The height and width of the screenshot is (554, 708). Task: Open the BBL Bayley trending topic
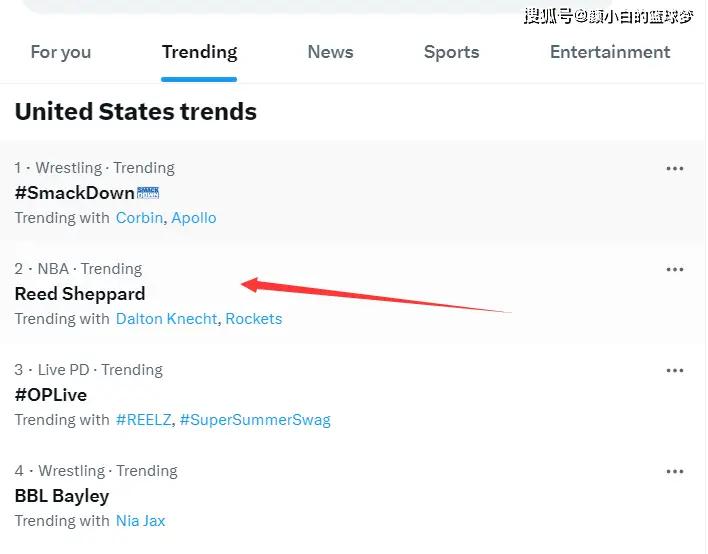pyautogui.click(x=62, y=496)
